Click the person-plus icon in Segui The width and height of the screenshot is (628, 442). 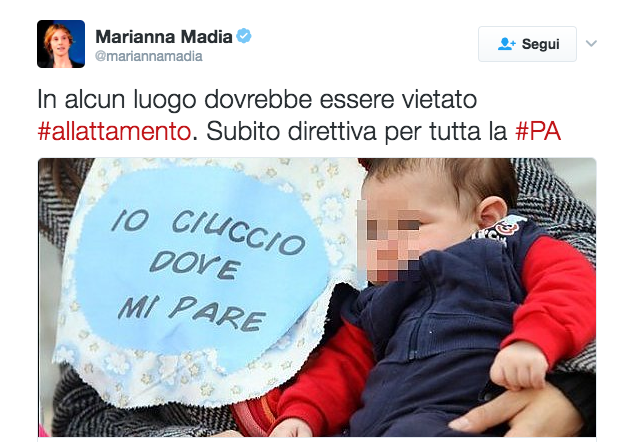click(x=506, y=44)
